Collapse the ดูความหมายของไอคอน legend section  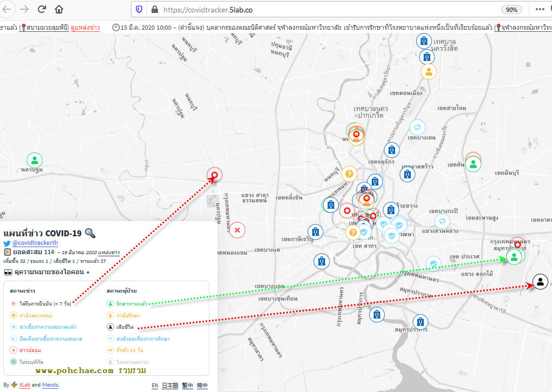click(47, 272)
